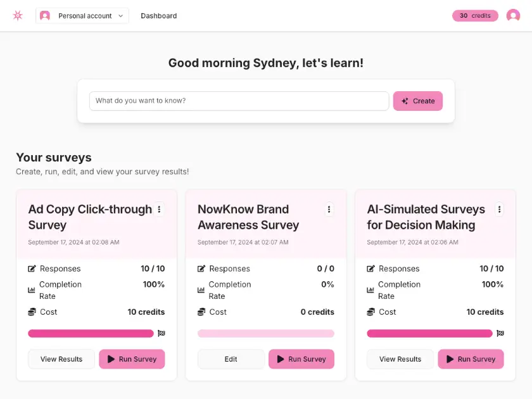
Task: Open the Personal account dropdown
Action: [x=82, y=15]
